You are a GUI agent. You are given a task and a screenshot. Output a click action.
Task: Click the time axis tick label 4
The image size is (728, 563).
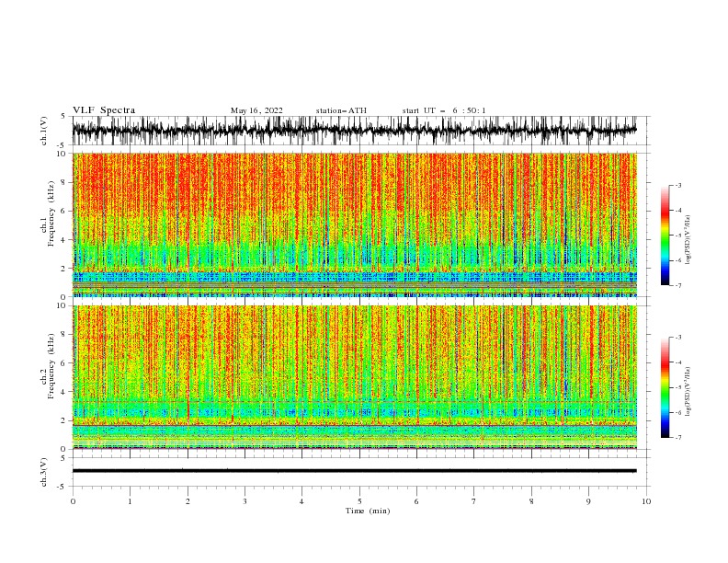tap(302, 501)
